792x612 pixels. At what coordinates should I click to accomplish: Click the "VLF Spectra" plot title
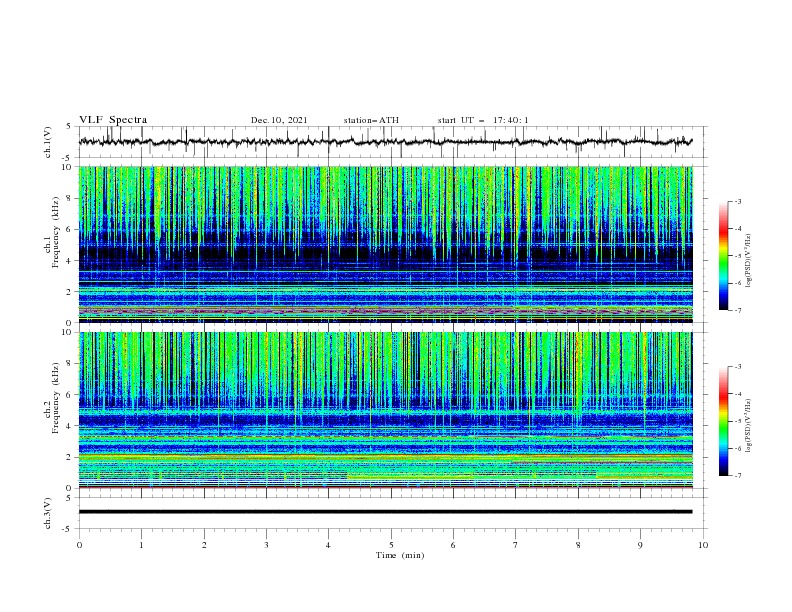[x=113, y=120]
